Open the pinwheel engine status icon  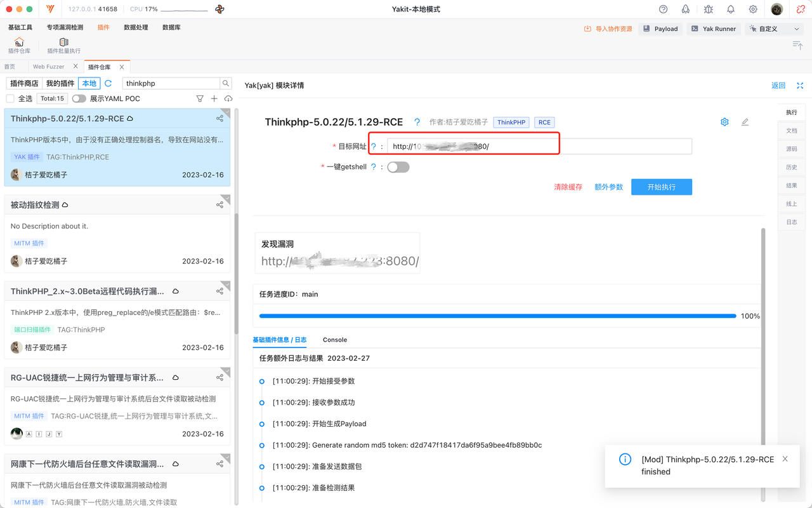click(x=219, y=10)
